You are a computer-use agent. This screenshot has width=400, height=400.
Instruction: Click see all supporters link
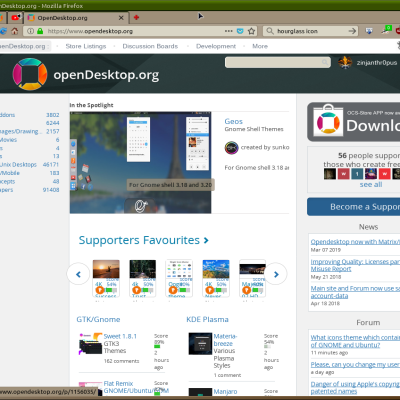(x=371, y=184)
